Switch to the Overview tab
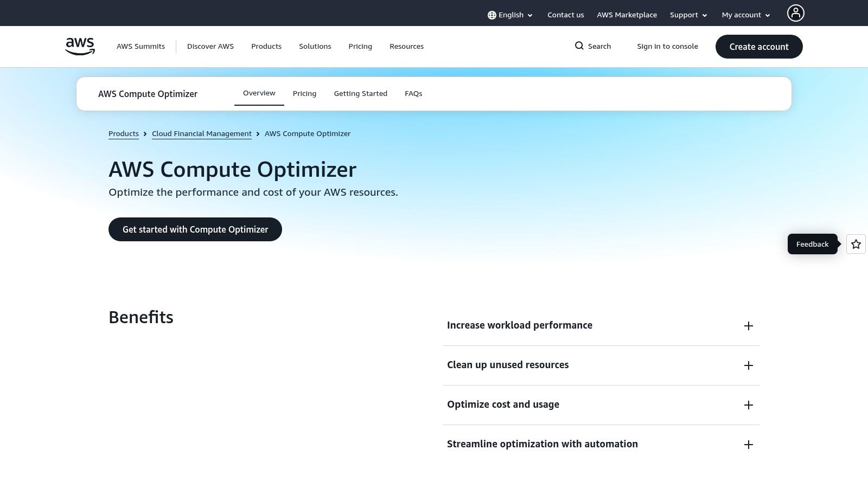868x488 pixels. point(259,93)
